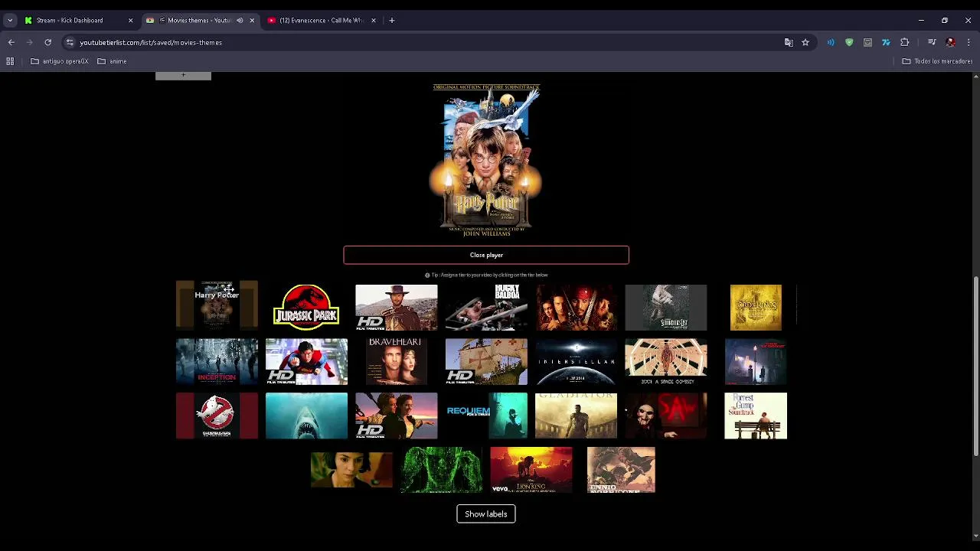980x551 pixels.
Task: Expand Todos los marcadores folder
Action: pos(937,61)
